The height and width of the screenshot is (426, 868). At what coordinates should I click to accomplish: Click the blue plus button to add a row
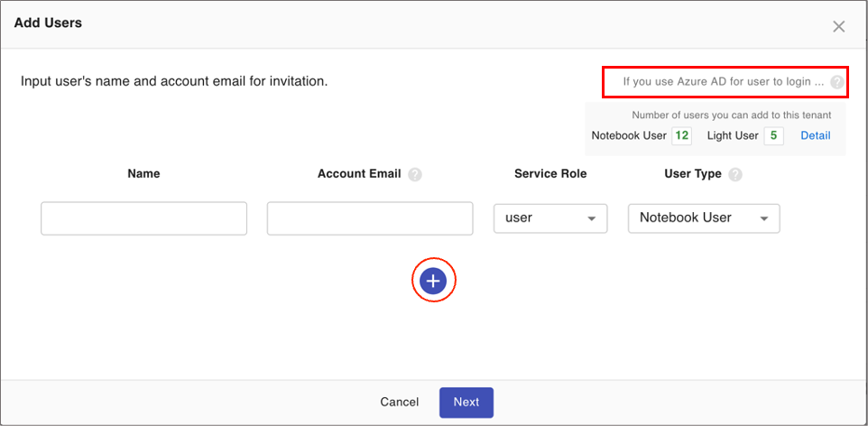point(434,282)
